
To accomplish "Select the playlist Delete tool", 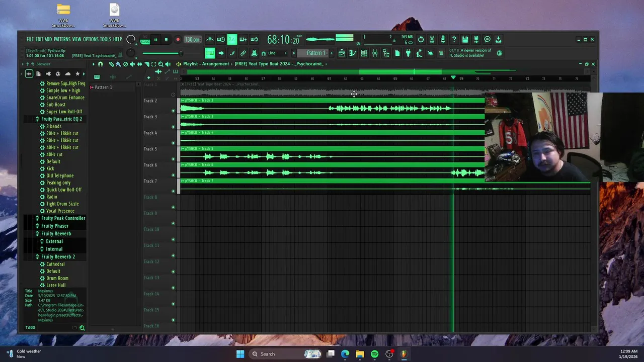I will (x=125, y=64).
